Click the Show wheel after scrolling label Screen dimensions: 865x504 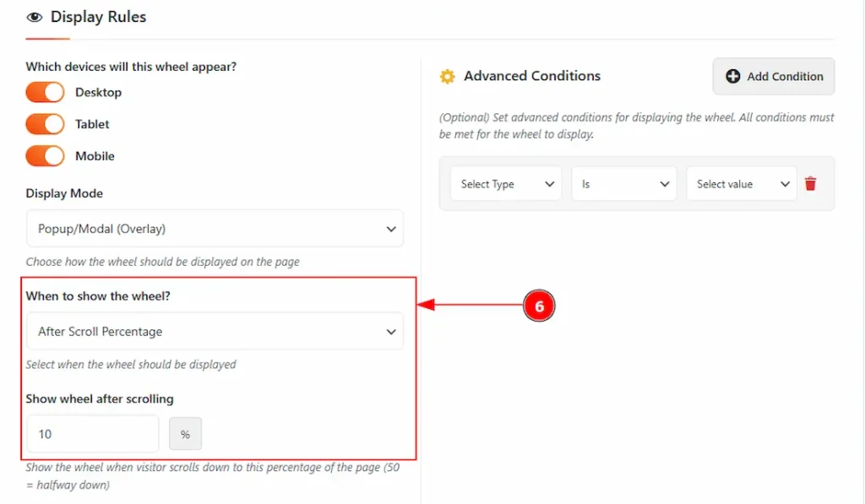click(x=100, y=398)
